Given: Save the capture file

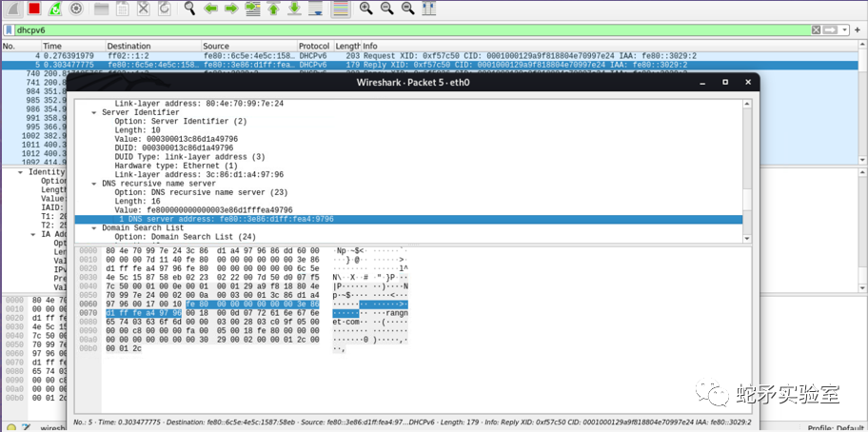Looking at the screenshot, I should [x=123, y=9].
